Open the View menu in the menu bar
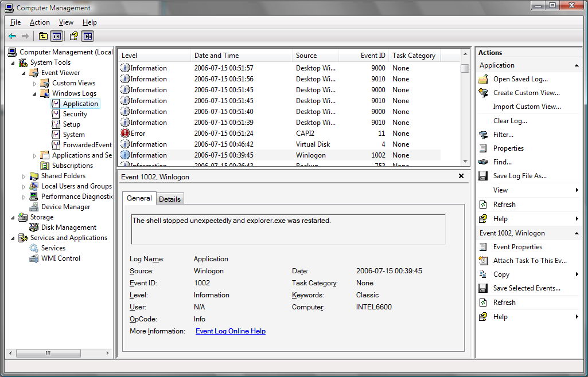Image resolution: width=588 pixels, height=377 pixels. (66, 22)
